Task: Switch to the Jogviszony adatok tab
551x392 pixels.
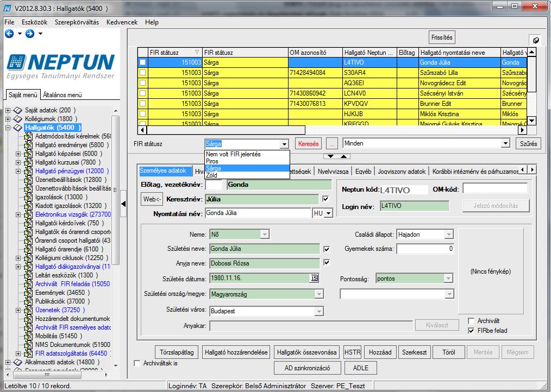Action: click(x=402, y=172)
